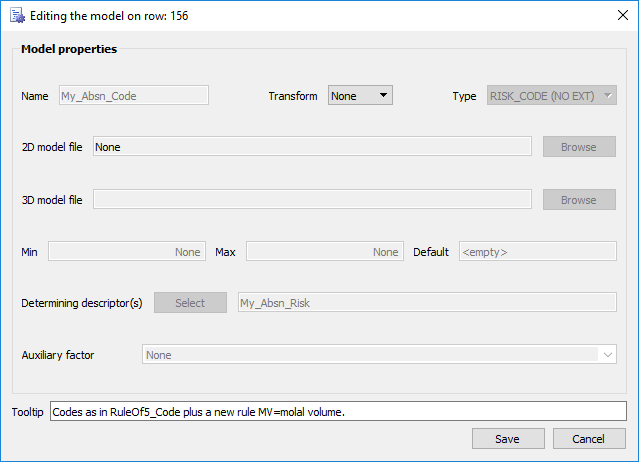The width and height of the screenshot is (639, 462).
Task: Click the descriptor field showing My_Absn_Risk
Action: click(x=427, y=303)
